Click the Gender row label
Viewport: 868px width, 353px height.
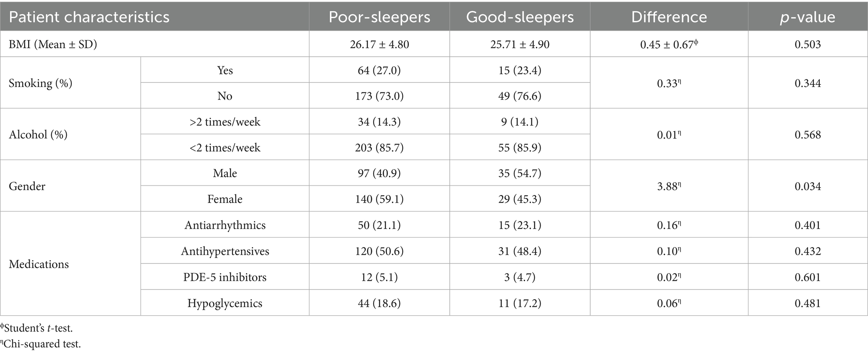(27, 186)
